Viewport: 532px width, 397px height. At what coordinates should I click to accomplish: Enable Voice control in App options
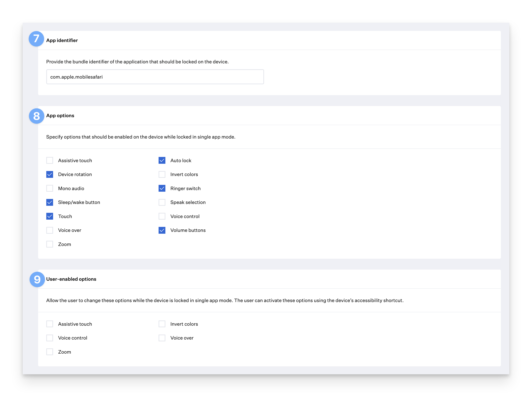(162, 216)
